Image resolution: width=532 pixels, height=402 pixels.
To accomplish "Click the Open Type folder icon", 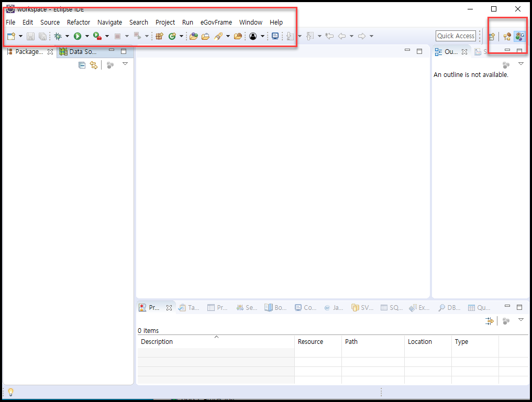I will pos(193,36).
